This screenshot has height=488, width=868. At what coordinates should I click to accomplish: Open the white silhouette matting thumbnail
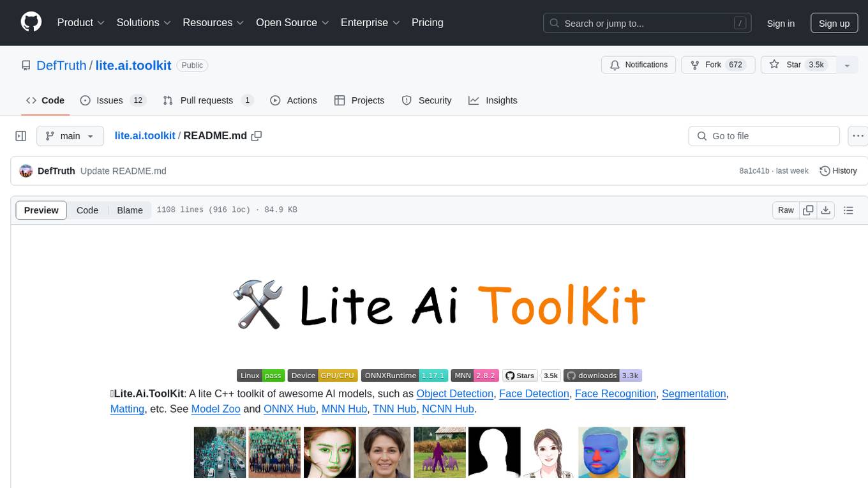point(495,452)
